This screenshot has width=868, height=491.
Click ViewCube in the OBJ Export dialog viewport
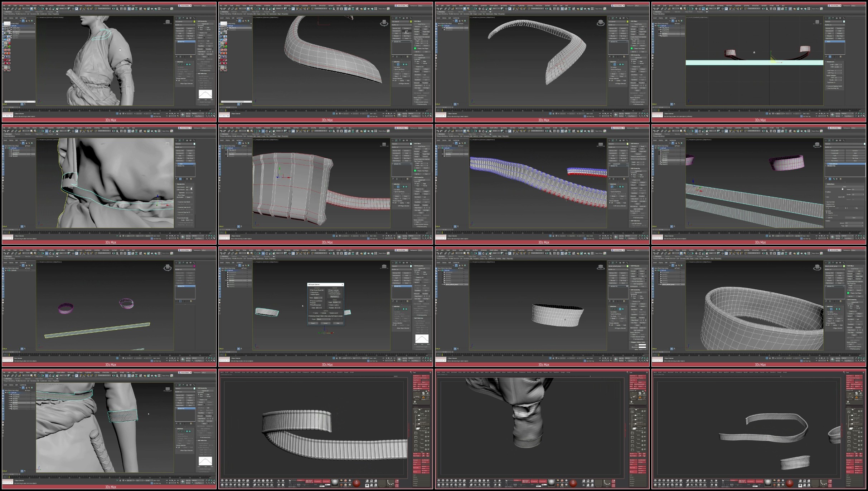(x=384, y=266)
